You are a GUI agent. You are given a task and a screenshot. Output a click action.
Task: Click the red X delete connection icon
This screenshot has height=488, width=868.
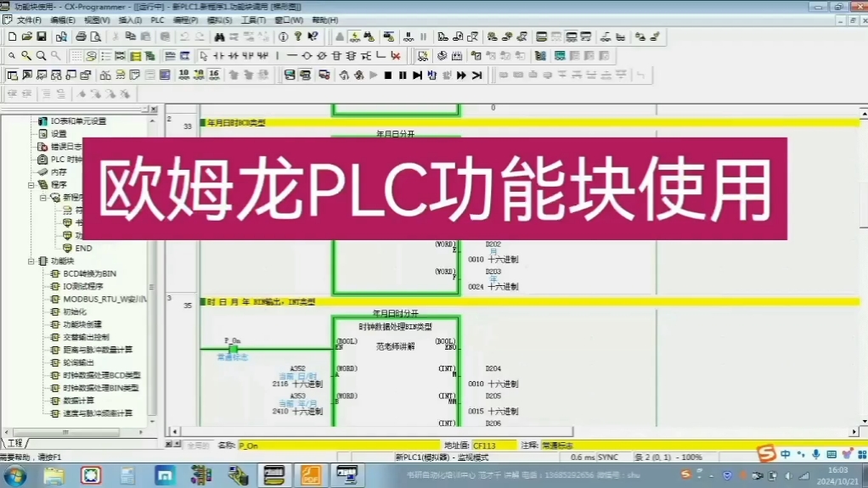click(395, 56)
